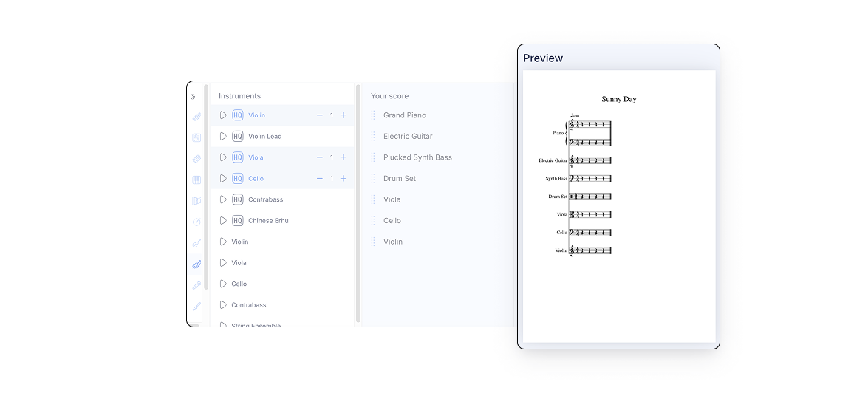
Task: Increase the HQ Violin count with plus
Action: (x=344, y=115)
